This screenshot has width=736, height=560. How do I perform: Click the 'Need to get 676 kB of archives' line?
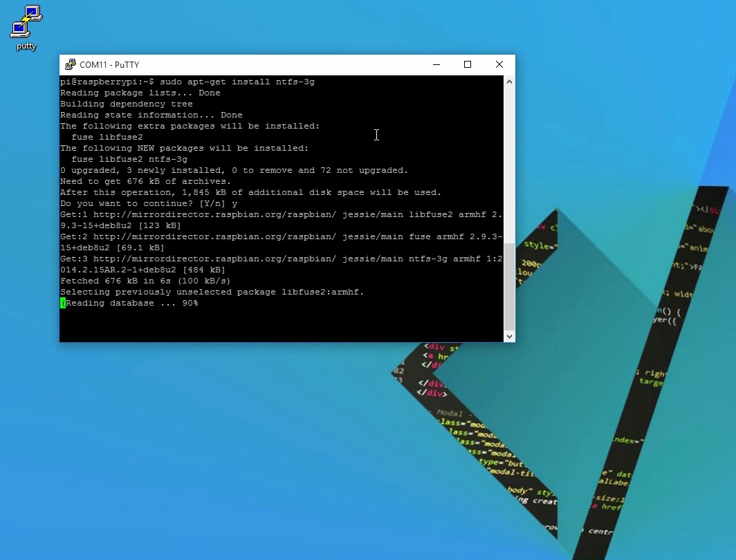pos(145,182)
